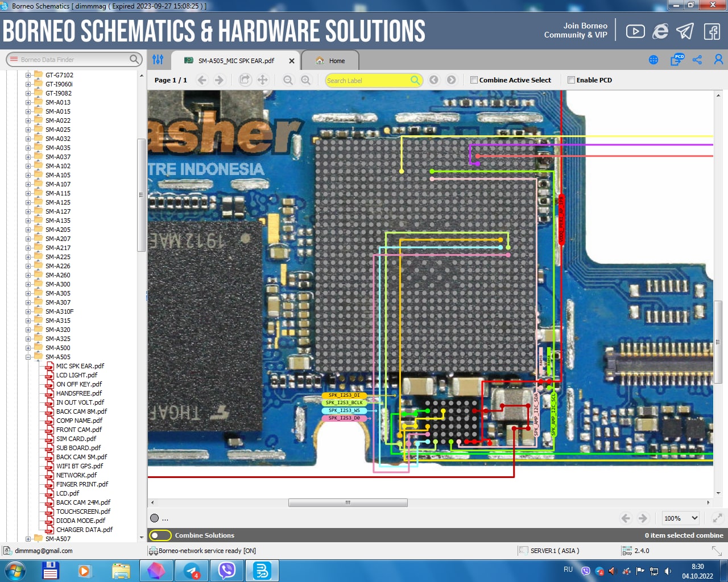Image resolution: width=728 pixels, height=582 pixels.
Task: Enable Combine Active Select checkbox
Action: pyautogui.click(x=474, y=80)
